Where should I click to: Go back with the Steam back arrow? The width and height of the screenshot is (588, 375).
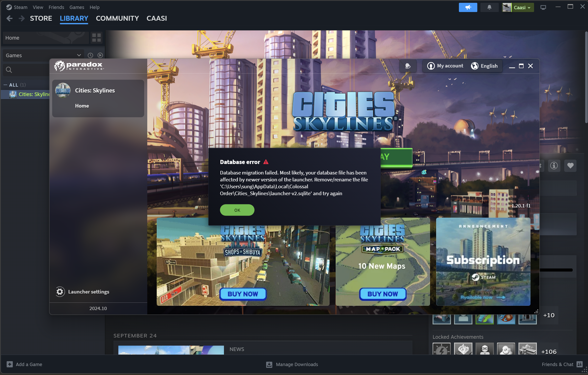click(x=9, y=18)
